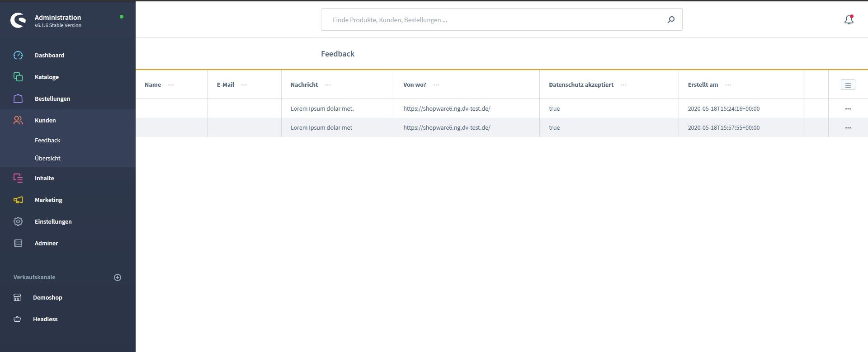
Task: Sort by Erstellt am column header
Action: 703,84
